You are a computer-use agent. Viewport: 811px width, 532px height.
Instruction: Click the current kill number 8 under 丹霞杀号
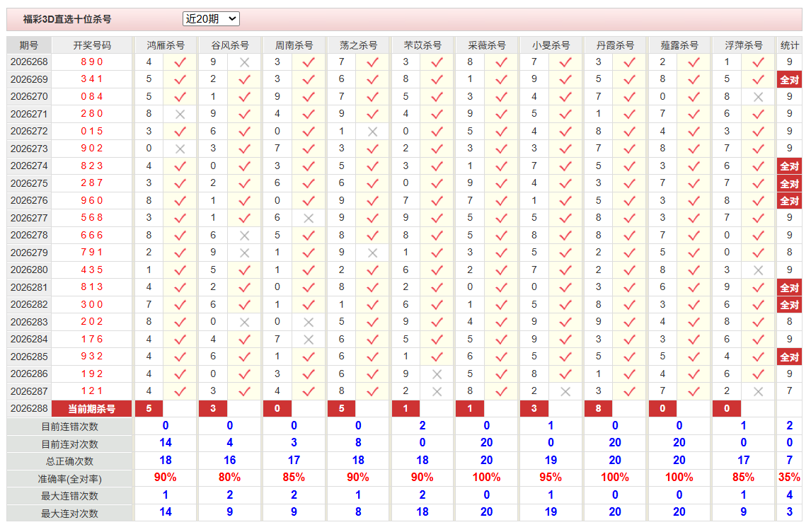[x=599, y=408]
